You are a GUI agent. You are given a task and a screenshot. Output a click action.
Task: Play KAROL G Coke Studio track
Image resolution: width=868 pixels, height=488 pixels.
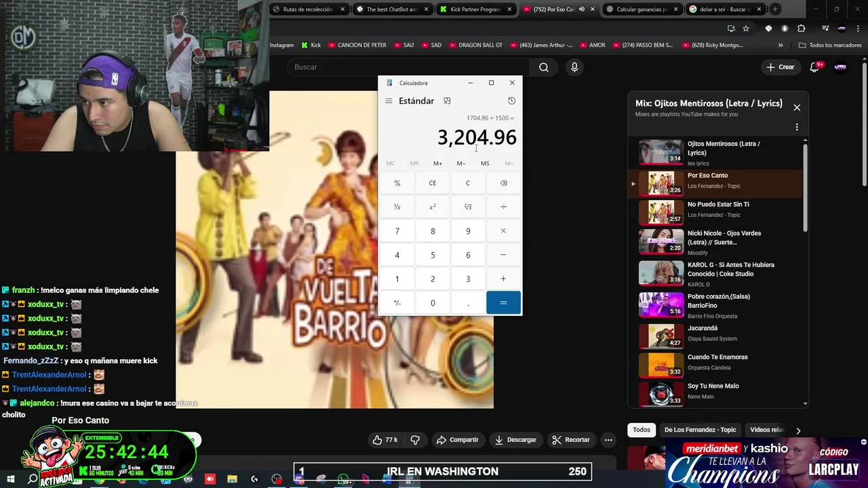point(719,274)
